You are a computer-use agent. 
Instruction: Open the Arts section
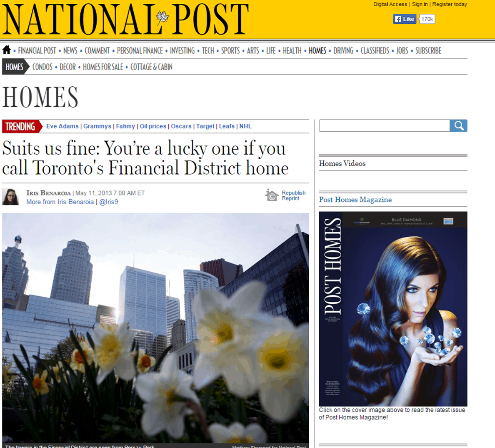point(253,50)
